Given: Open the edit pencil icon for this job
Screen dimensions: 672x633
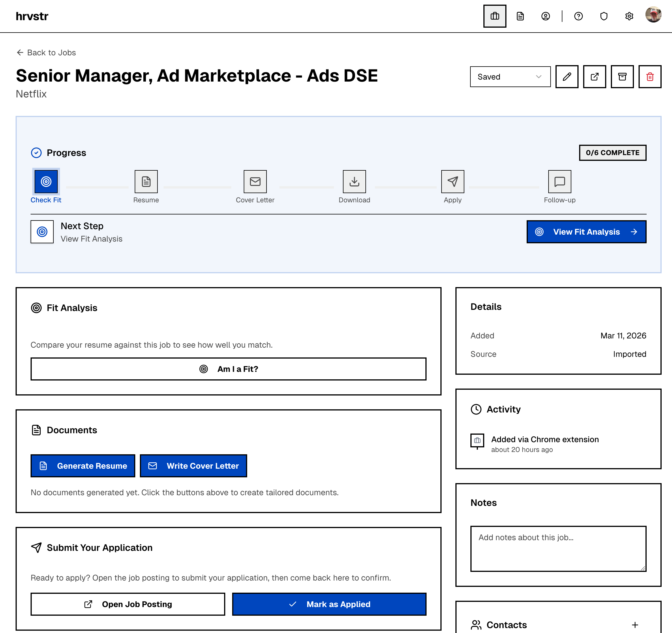Looking at the screenshot, I should click(x=567, y=77).
